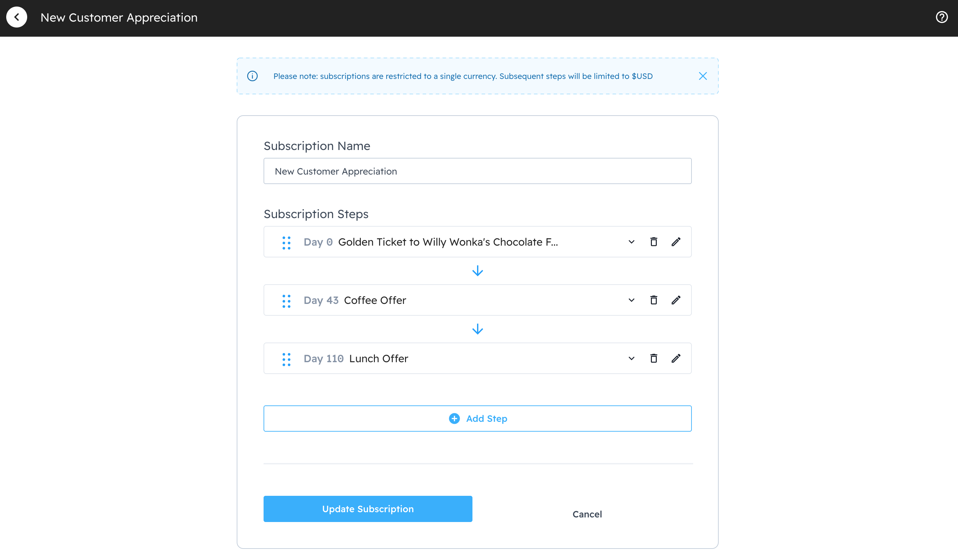Click the back arrow button
Image resolution: width=958 pixels, height=560 pixels.
(x=17, y=17)
